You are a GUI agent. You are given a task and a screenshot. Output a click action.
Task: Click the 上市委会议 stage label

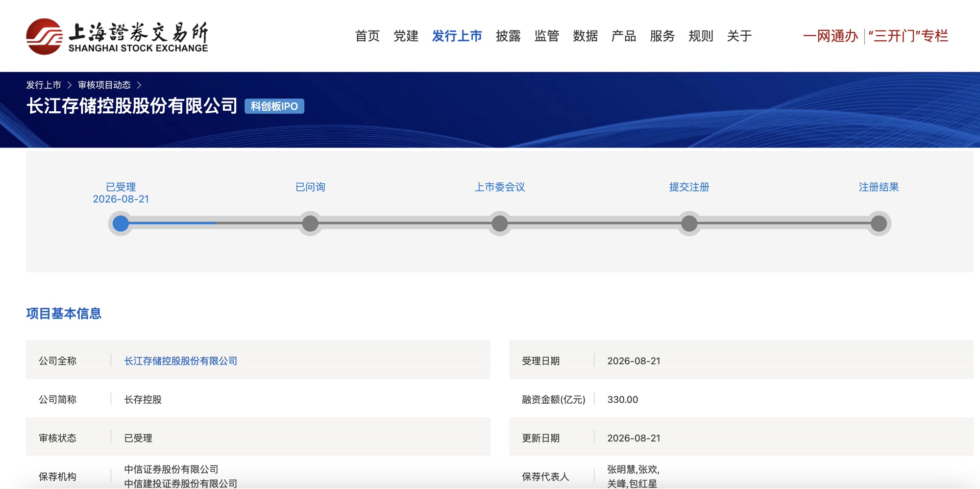pyautogui.click(x=500, y=187)
